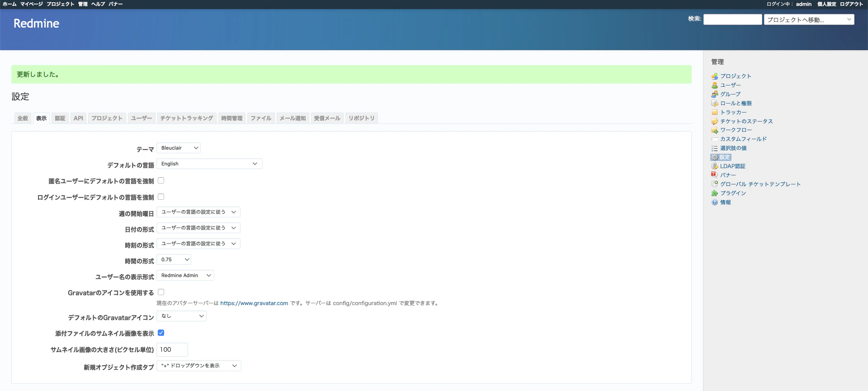The height and width of the screenshot is (391, 868).
Task: Enable 匿名ユーザーにデフォルトの言語を強制 checkbox
Action: [x=161, y=180]
